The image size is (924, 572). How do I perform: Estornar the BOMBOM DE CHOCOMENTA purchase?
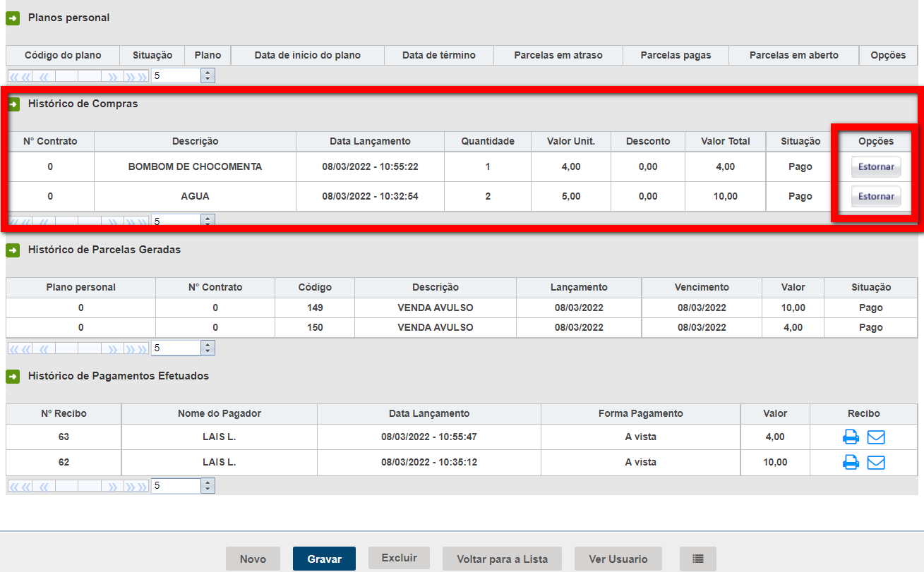click(x=875, y=167)
